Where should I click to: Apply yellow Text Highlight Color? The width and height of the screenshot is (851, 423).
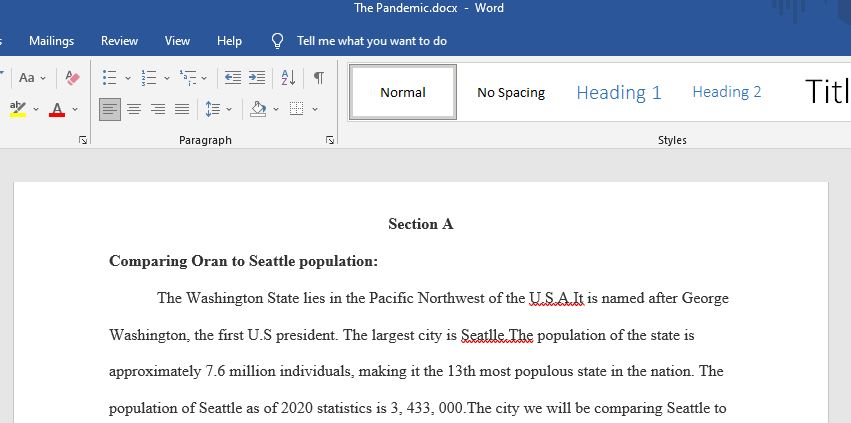click(18, 110)
